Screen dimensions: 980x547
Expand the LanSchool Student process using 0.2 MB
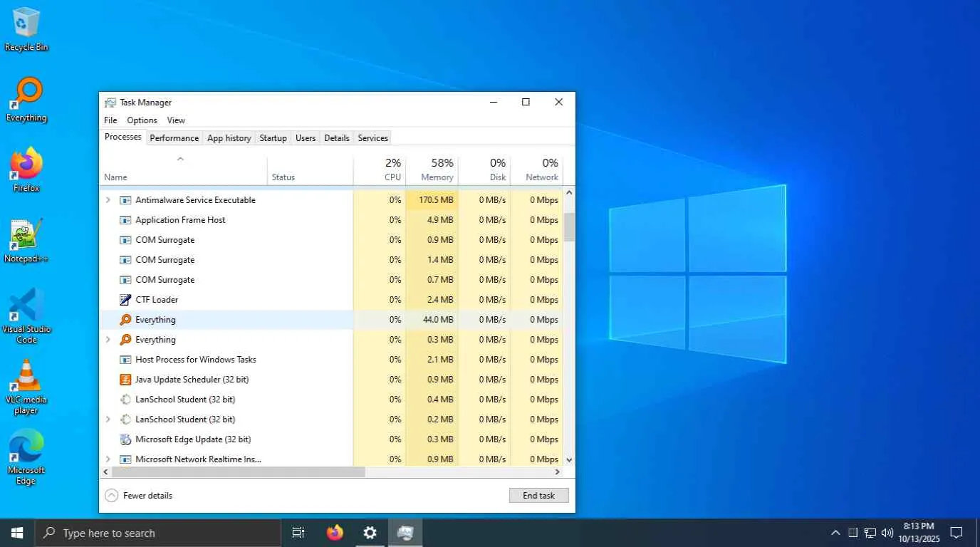pos(108,420)
